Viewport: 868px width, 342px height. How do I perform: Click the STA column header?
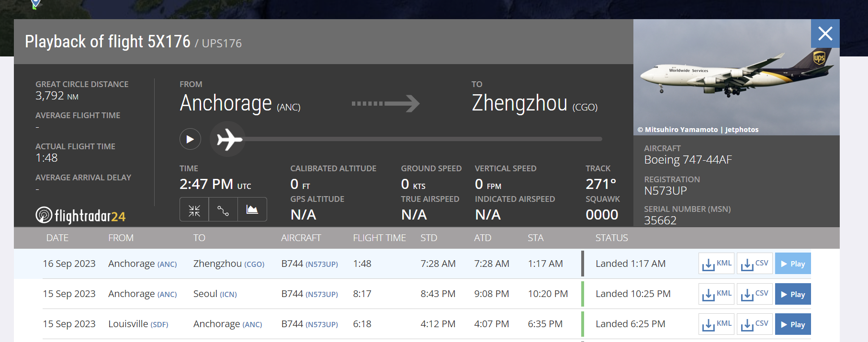pos(536,238)
